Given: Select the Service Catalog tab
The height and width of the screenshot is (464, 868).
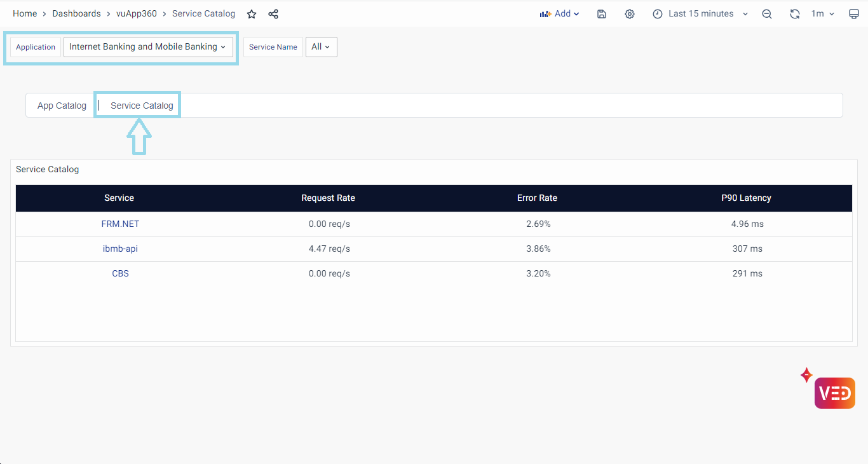Looking at the screenshot, I should click(x=142, y=106).
